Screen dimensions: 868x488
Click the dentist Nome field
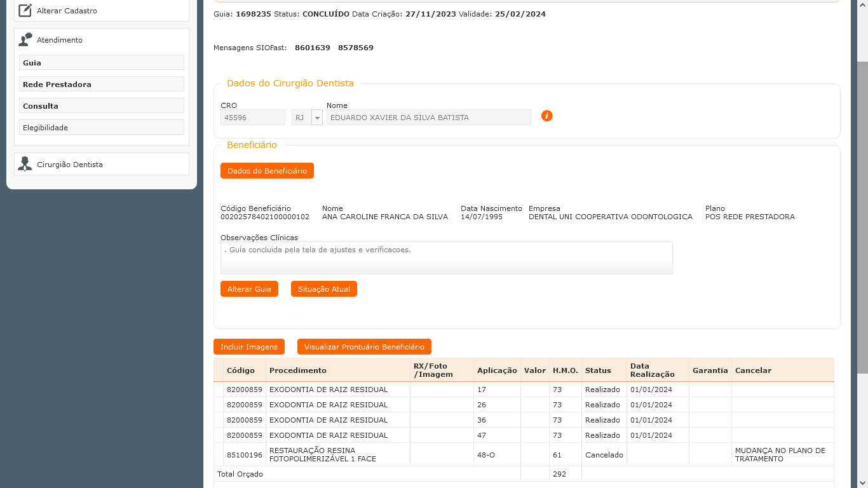point(428,118)
